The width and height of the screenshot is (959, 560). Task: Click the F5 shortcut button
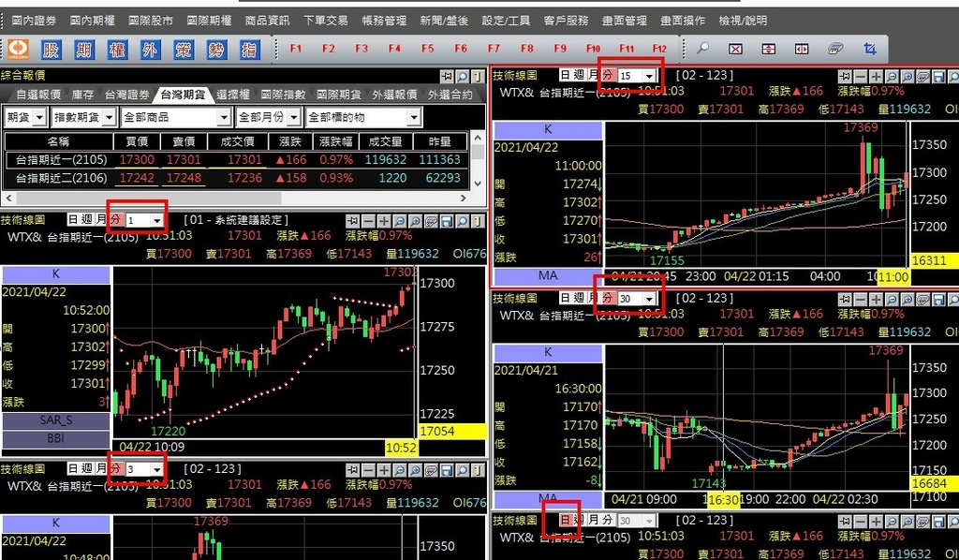click(427, 49)
